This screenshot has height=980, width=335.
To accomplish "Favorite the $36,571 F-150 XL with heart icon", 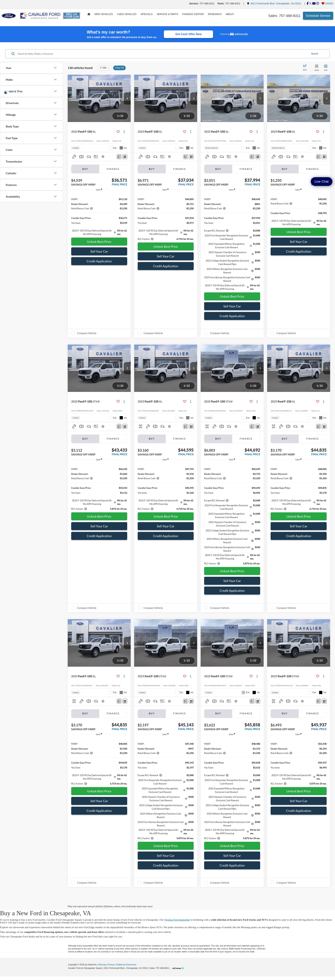I will coord(118,132).
